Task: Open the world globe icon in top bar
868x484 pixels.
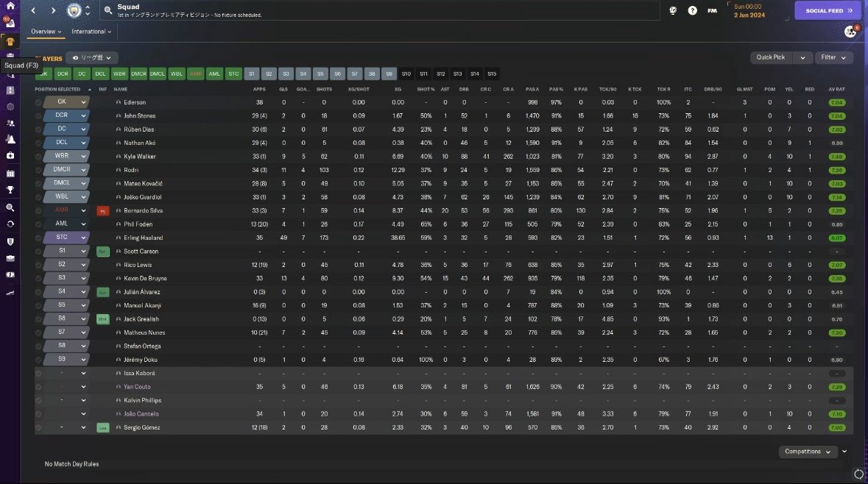Action: point(673,10)
